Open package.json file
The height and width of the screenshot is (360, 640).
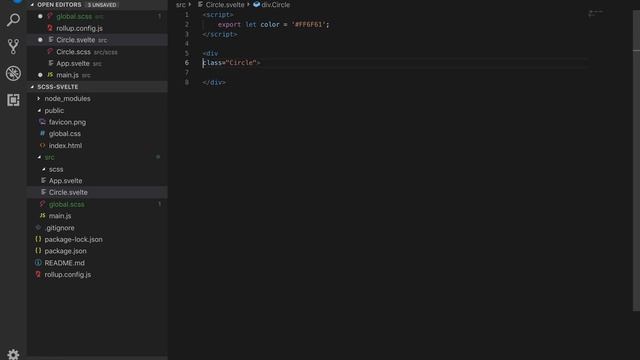[x=65, y=251]
